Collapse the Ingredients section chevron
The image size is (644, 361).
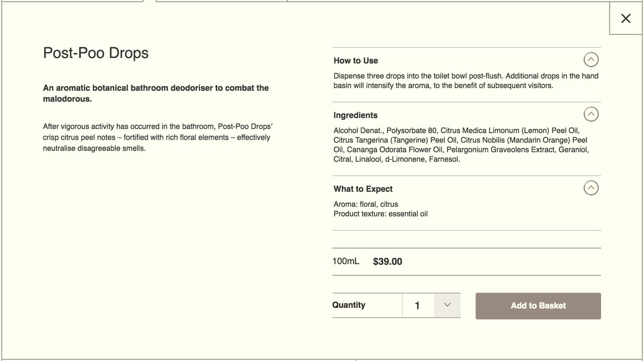click(x=591, y=114)
